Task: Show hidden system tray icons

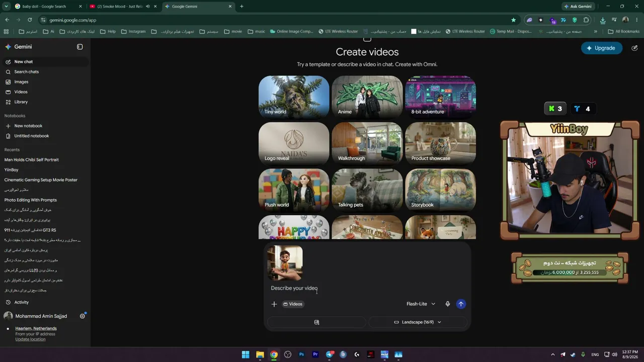Action: click(x=552, y=354)
